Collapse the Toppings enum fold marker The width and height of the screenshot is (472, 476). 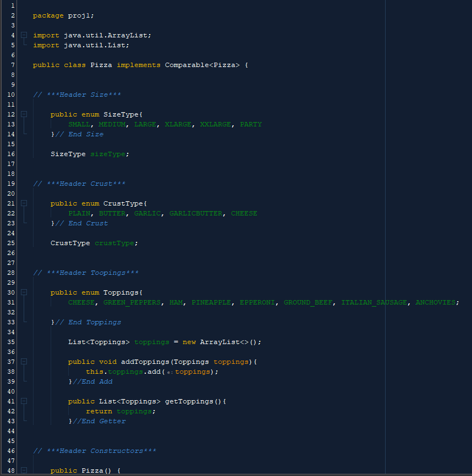pyautogui.click(x=23, y=292)
